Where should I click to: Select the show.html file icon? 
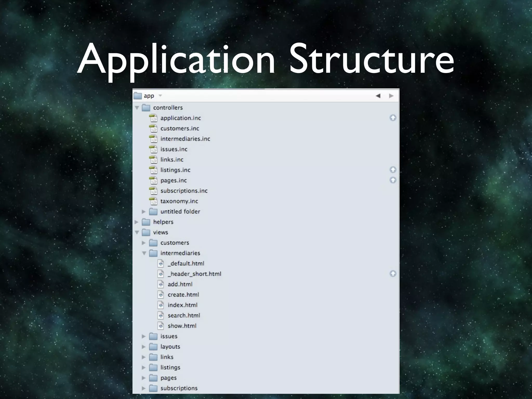click(x=161, y=326)
